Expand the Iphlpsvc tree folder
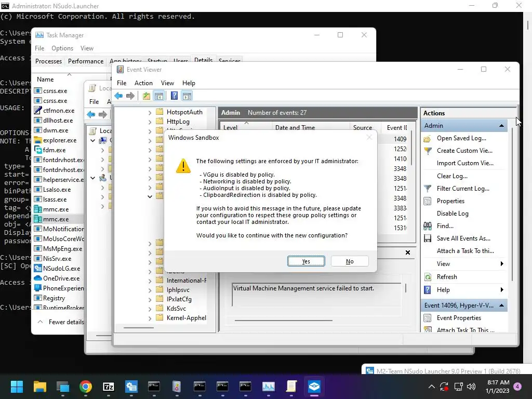Viewport: 532px width, 399px height. (x=150, y=290)
